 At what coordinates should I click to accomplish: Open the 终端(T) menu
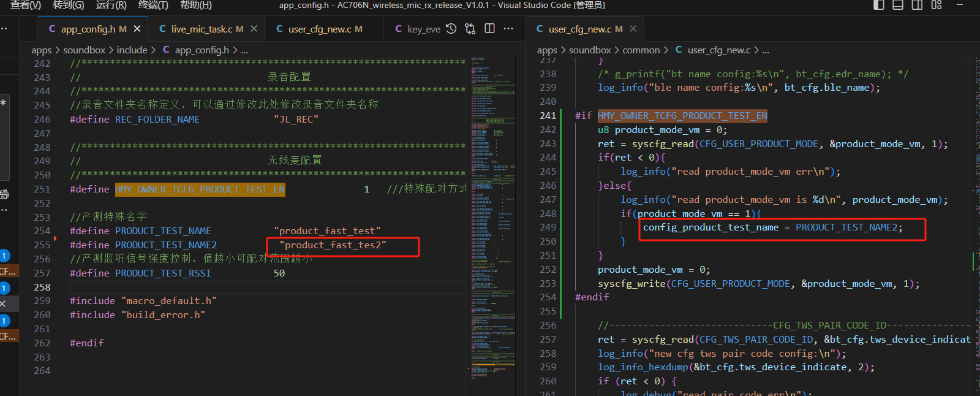pyautogui.click(x=153, y=5)
